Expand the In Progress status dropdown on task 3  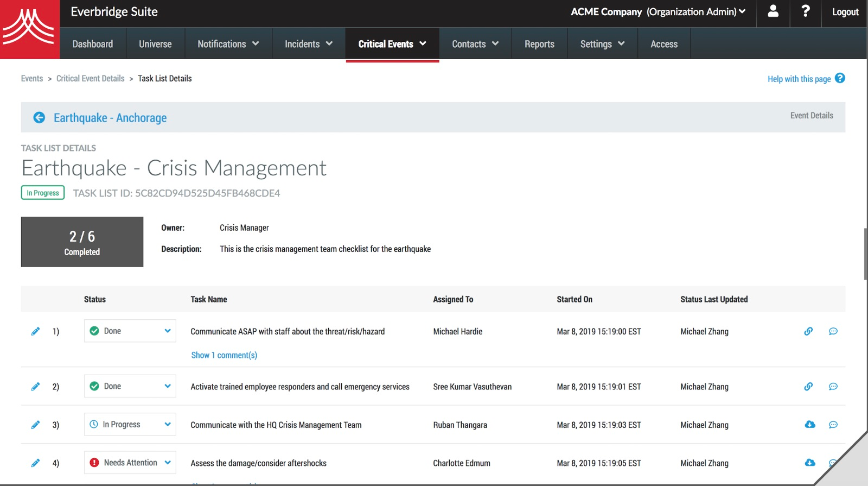point(130,425)
